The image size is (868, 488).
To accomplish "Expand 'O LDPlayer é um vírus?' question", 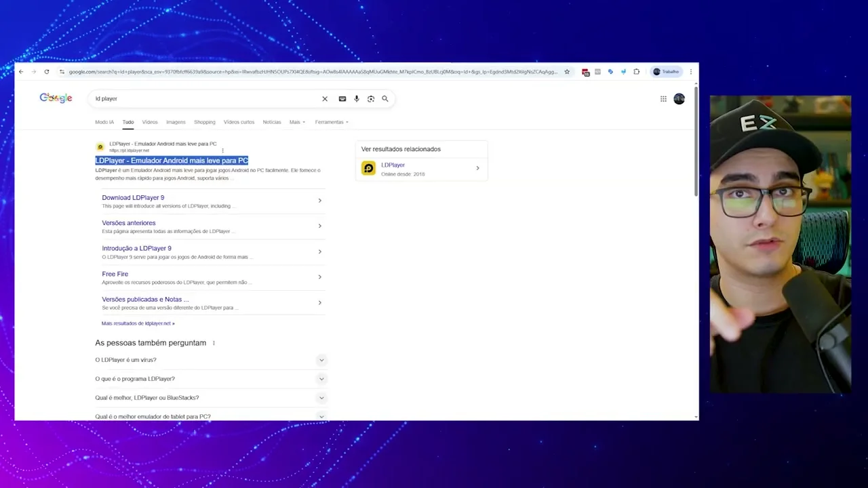I will [210, 360].
